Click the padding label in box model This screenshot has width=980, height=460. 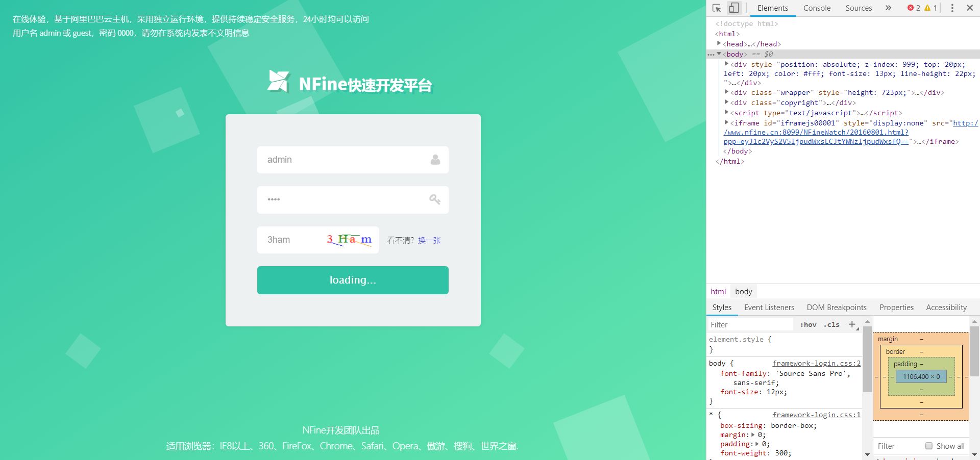point(905,364)
